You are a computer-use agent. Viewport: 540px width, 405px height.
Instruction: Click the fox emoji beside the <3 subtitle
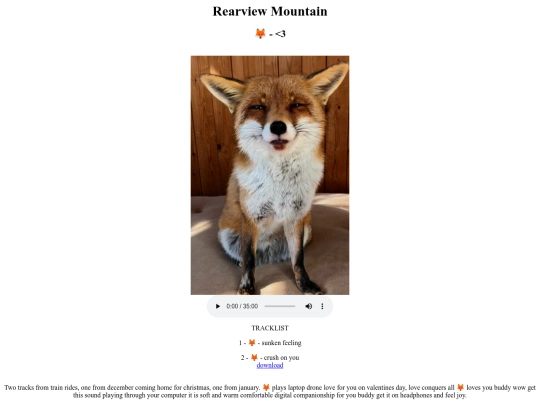pyautogui.click(x=260, y=33)
